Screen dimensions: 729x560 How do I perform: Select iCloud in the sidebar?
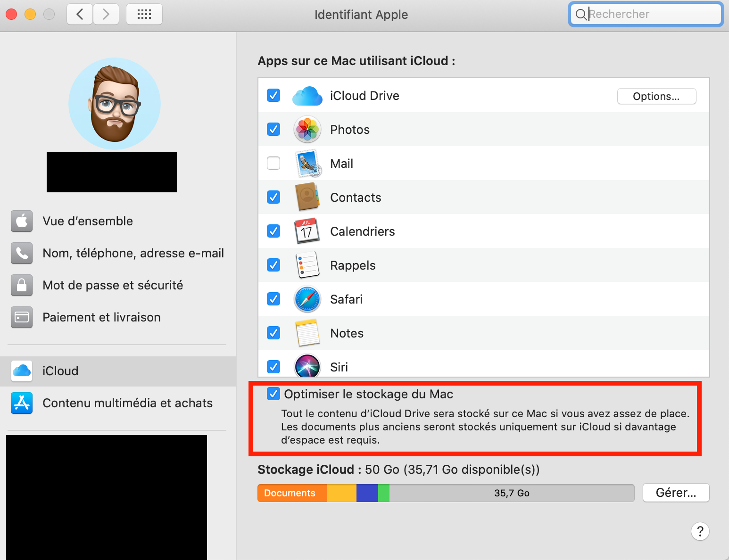click(118, 371)
